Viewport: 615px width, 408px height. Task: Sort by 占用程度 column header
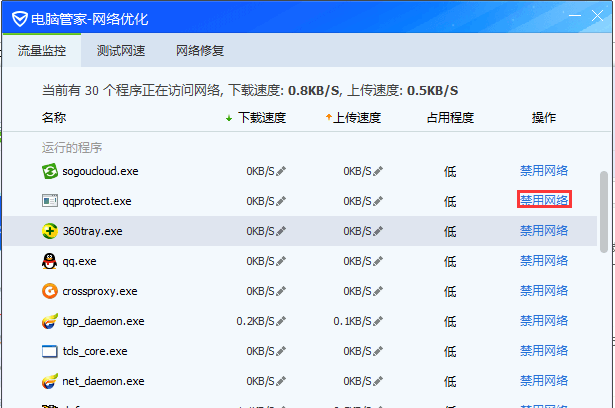pos(450,117)
